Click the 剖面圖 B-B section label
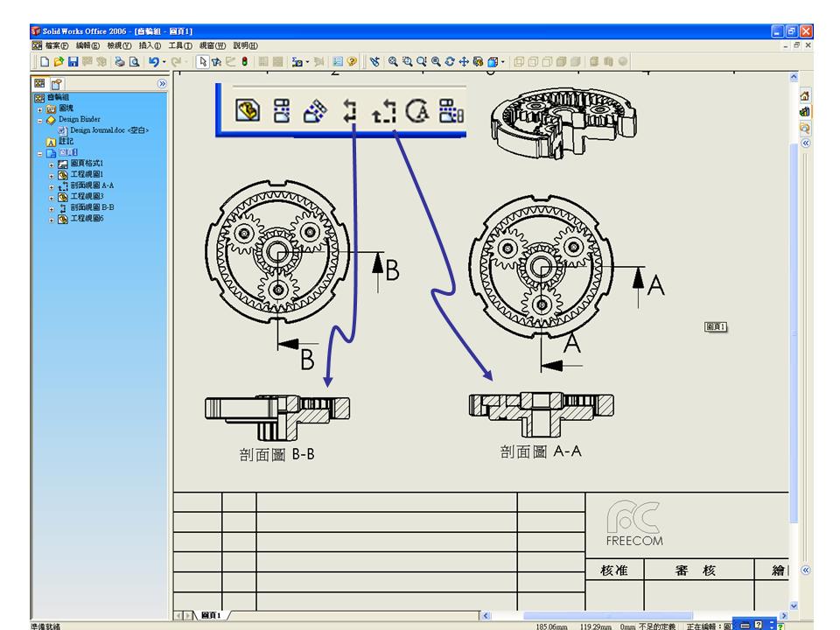 [x=276, y=455]
